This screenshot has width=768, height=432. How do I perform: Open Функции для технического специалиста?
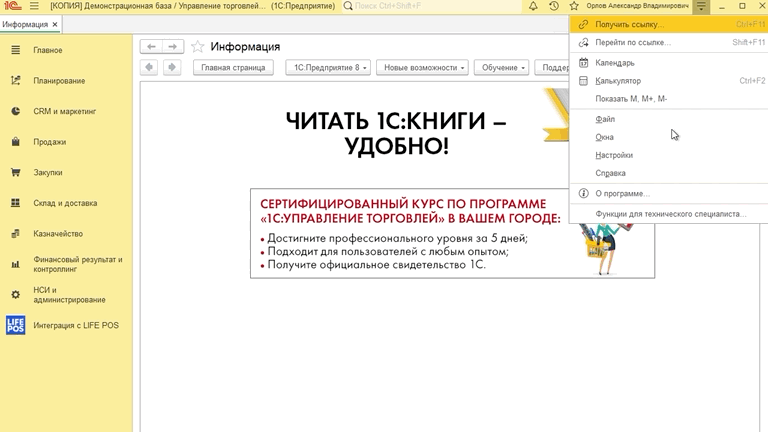click(669, 214)
